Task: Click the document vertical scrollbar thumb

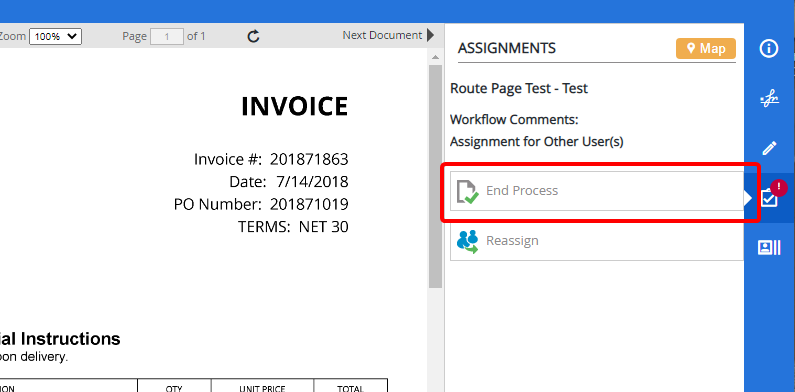Action: (x=436, y=176)
